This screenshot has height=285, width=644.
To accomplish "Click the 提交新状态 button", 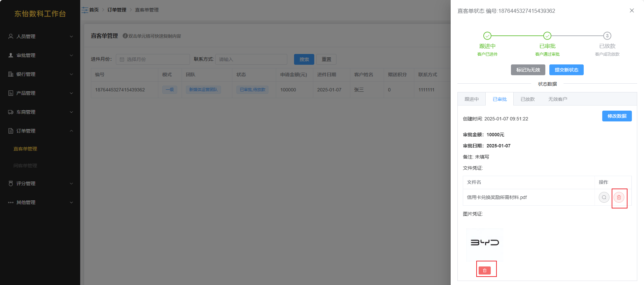I will 566,70.
